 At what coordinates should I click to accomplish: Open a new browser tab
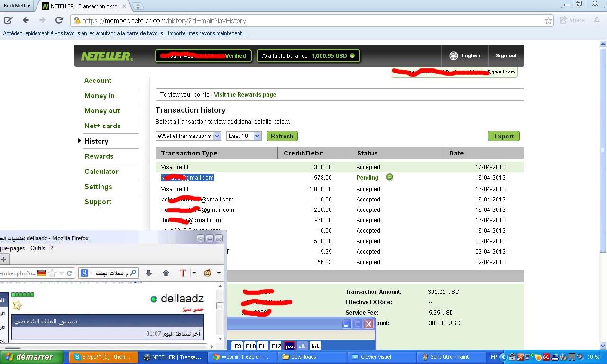pos(138,6)
